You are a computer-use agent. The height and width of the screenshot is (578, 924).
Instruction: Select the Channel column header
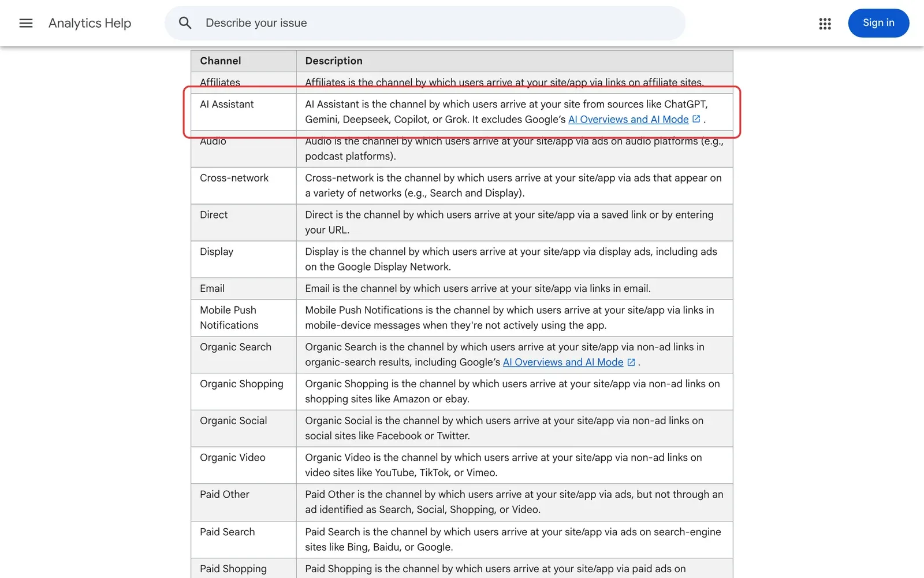point(244,61)
